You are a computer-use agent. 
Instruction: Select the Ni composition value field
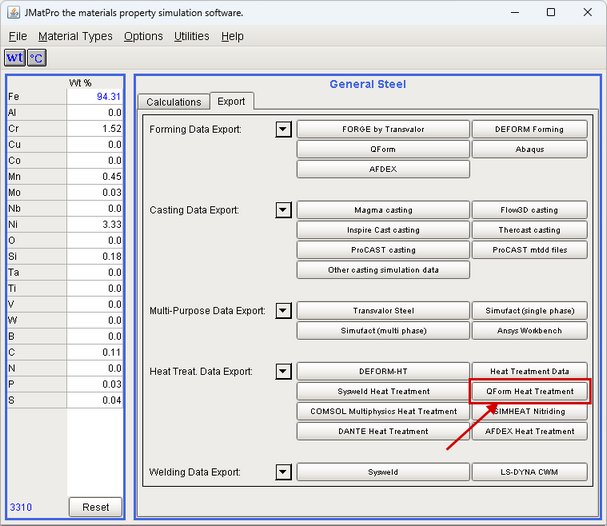pos(95,225)
